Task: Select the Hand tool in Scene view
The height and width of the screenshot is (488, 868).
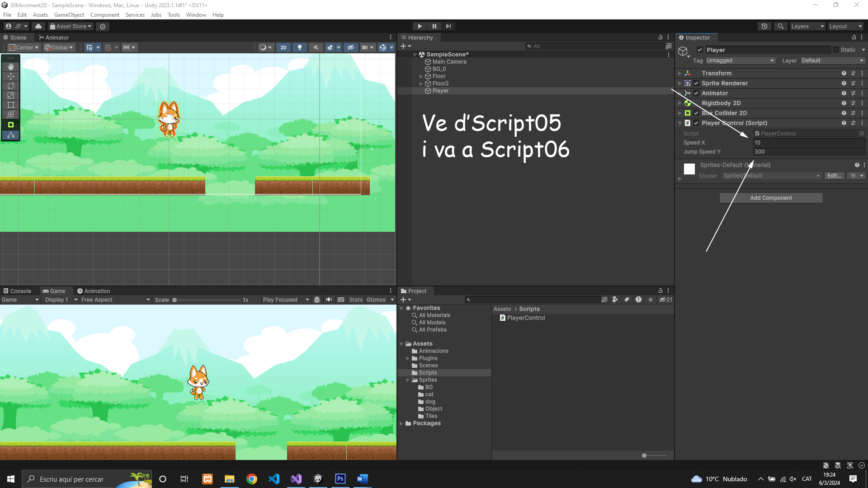Action: pyautogui.click(x=11, y=66)
